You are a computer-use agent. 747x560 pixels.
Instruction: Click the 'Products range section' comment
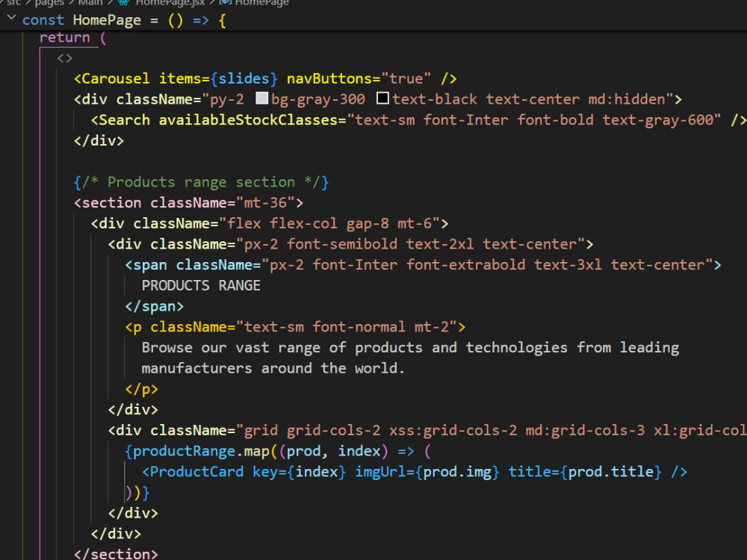point(201,182)
